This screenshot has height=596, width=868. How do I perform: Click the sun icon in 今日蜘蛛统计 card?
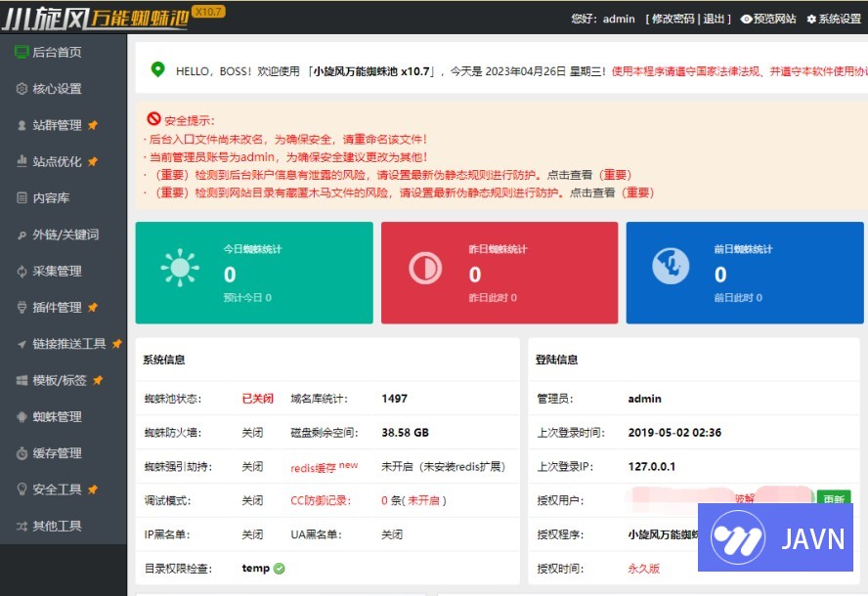(180, 268)
